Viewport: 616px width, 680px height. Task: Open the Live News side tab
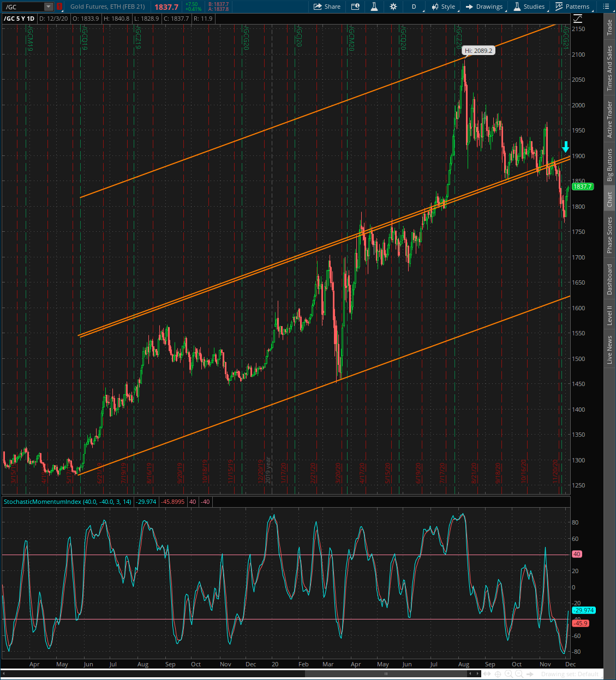click(610, 350)
